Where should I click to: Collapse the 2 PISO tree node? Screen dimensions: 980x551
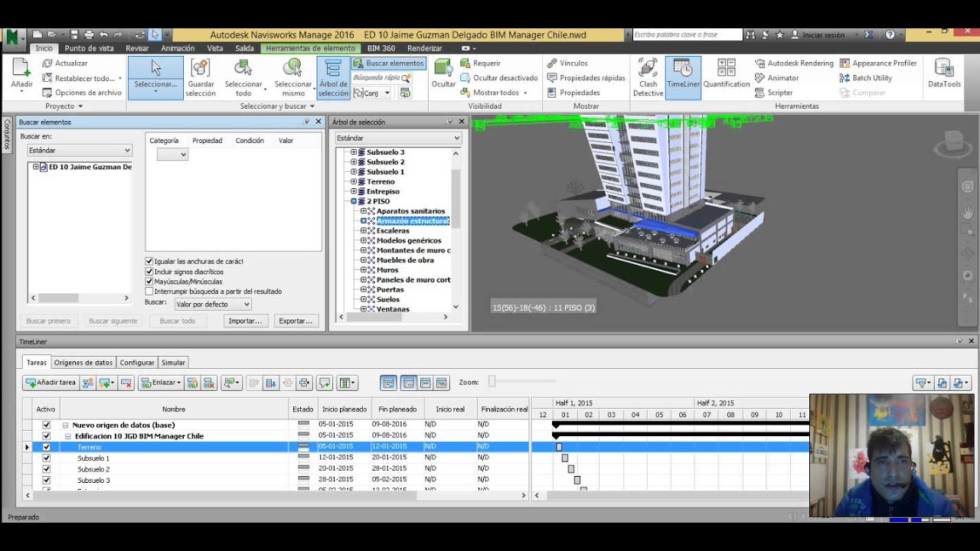pyautogui.click(x=354, y=201)
